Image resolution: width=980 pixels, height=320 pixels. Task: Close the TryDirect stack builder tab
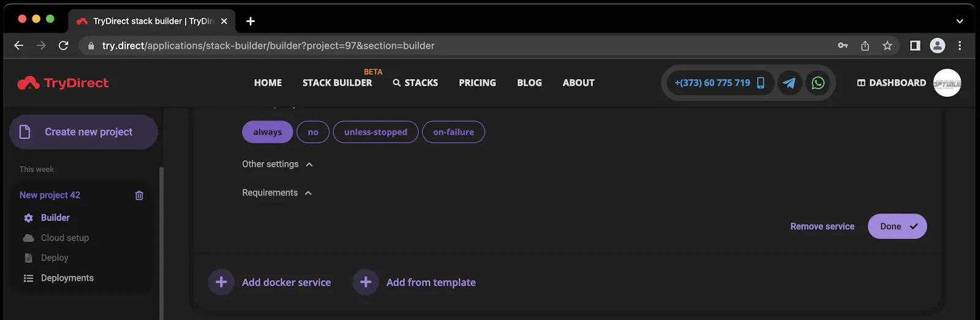224,21
